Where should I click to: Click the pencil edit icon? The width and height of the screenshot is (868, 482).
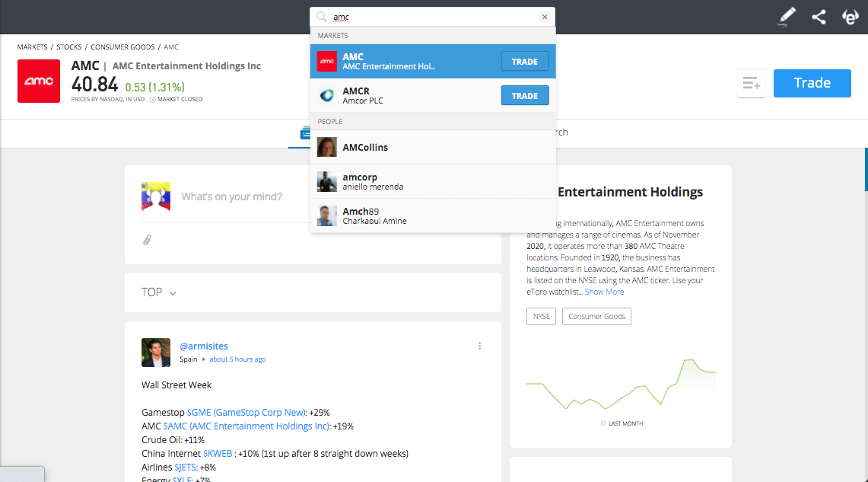pos(787,17)
